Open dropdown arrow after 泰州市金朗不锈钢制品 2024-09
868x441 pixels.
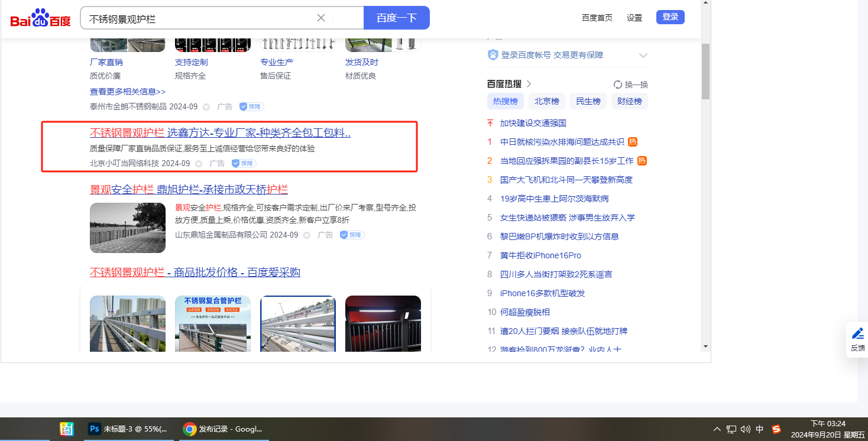pyautogui.click(x=206, y=107)
